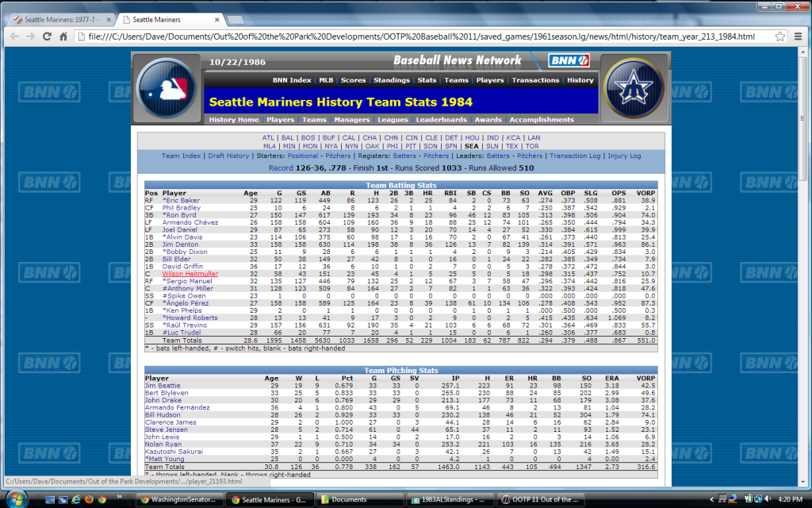Screen dimensions: 812x508
Task: Select the NYA team link
Action: point(331,146)
